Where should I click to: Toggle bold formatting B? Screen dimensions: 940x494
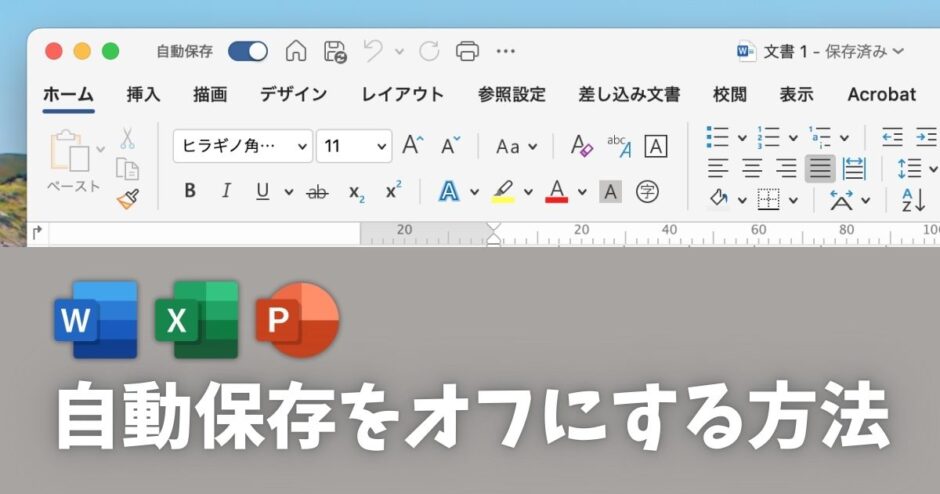(189, 191)
